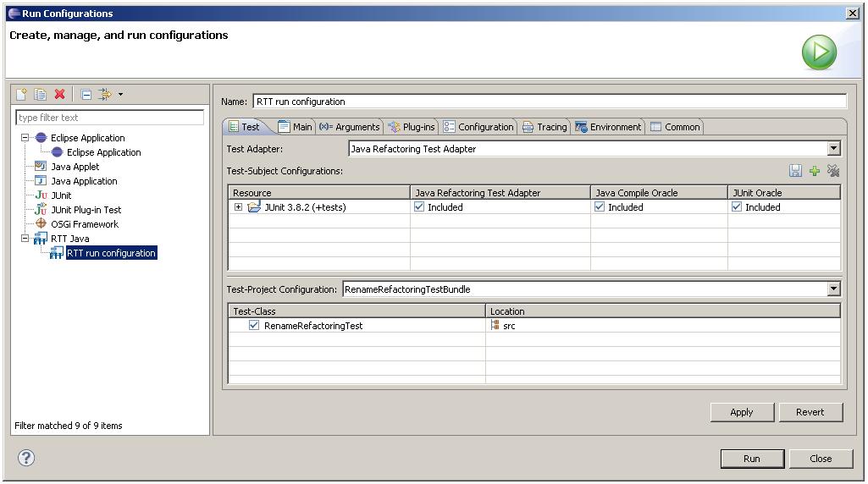
Task: Close dialog with title bar X button
Action: coord(853,14)
